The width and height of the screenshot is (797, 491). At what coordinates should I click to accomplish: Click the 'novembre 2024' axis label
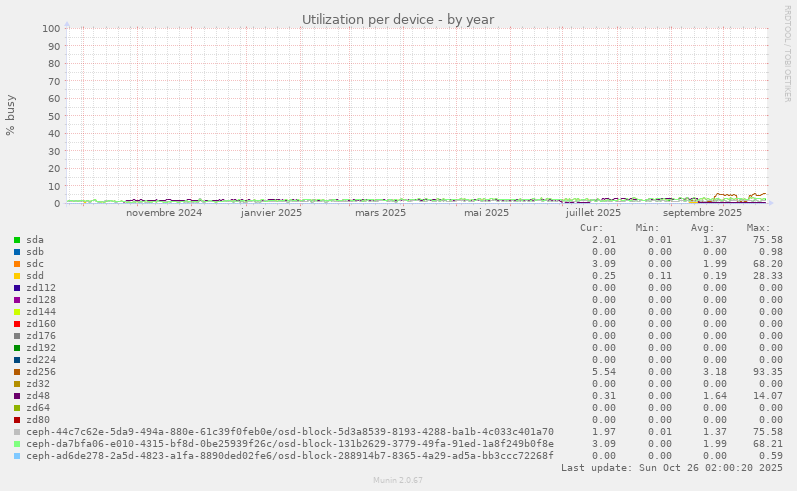coord(164,212)
